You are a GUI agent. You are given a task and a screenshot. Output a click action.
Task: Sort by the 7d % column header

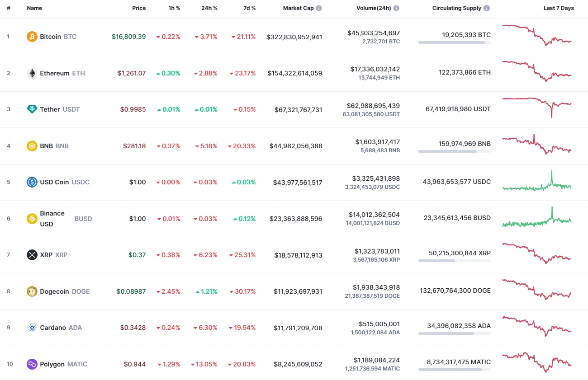[x=249, y=8]
